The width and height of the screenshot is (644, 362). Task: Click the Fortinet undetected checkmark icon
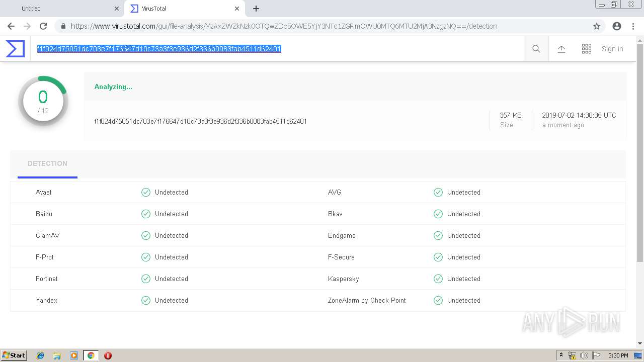(146, 279)
